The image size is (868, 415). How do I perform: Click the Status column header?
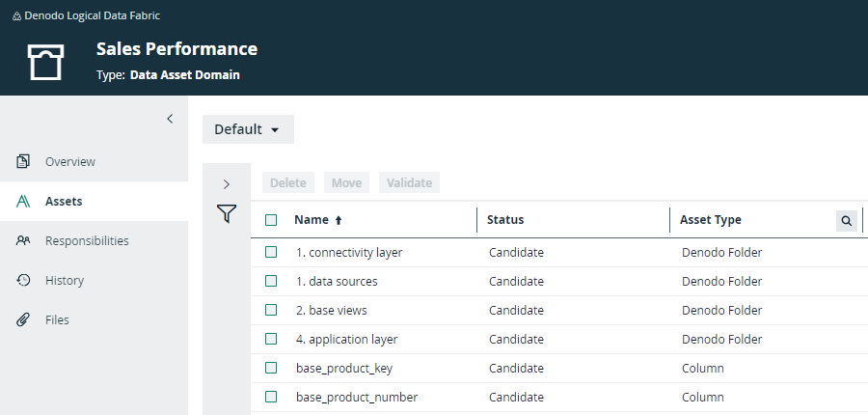pos(505,220)
